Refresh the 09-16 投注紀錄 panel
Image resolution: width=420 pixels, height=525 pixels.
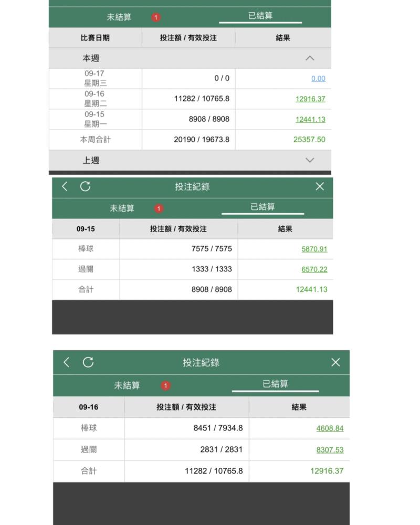[x=88, y=362]
